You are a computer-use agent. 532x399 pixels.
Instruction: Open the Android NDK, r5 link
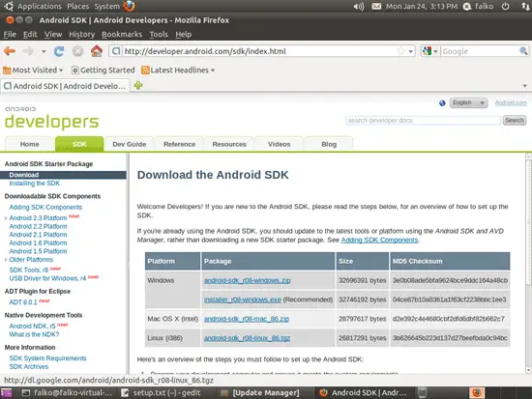point(32,327)
